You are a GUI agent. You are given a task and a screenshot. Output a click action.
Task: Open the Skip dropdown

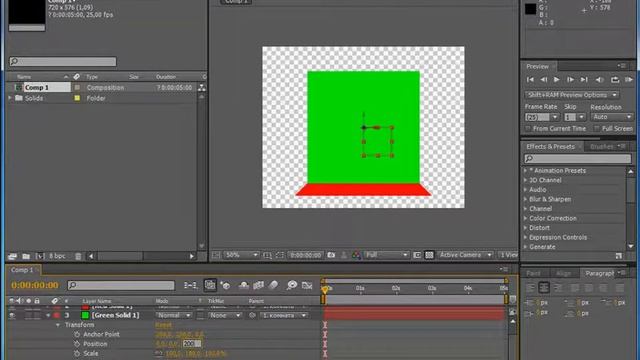(x=575, y=117)
